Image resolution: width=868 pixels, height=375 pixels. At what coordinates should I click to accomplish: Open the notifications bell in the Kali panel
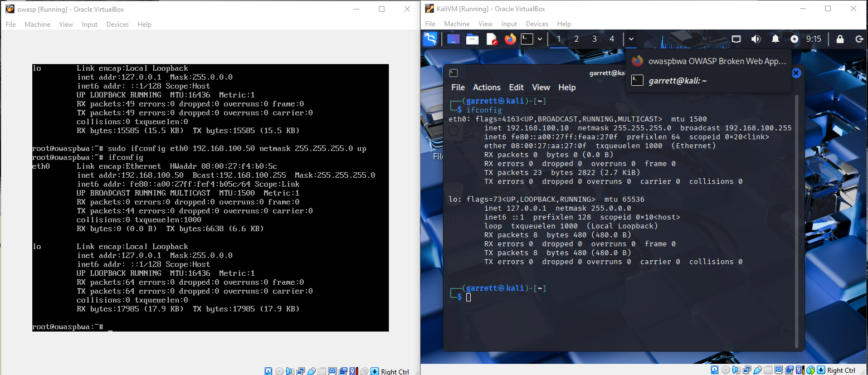(776, 39)
